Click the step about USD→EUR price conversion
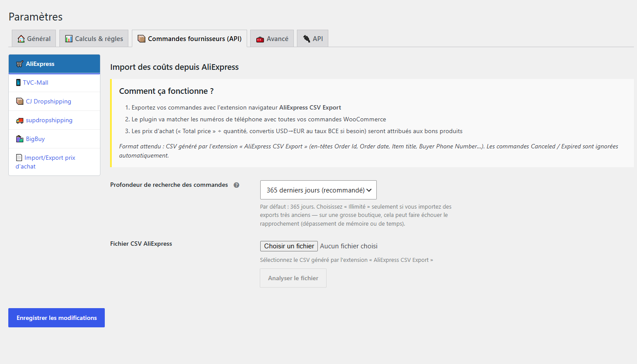Image resolution: width=637 pixels, height=364 pixels. 297,131
